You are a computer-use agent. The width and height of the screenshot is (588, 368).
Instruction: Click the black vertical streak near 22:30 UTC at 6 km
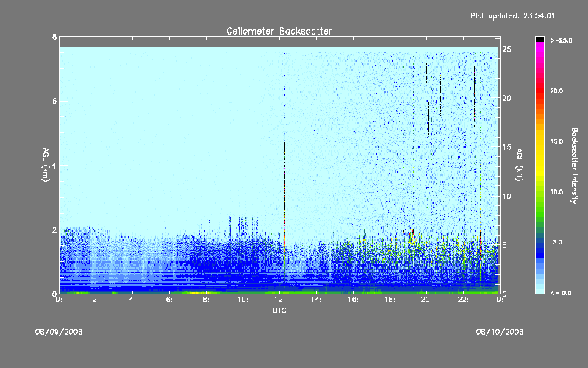474,96
